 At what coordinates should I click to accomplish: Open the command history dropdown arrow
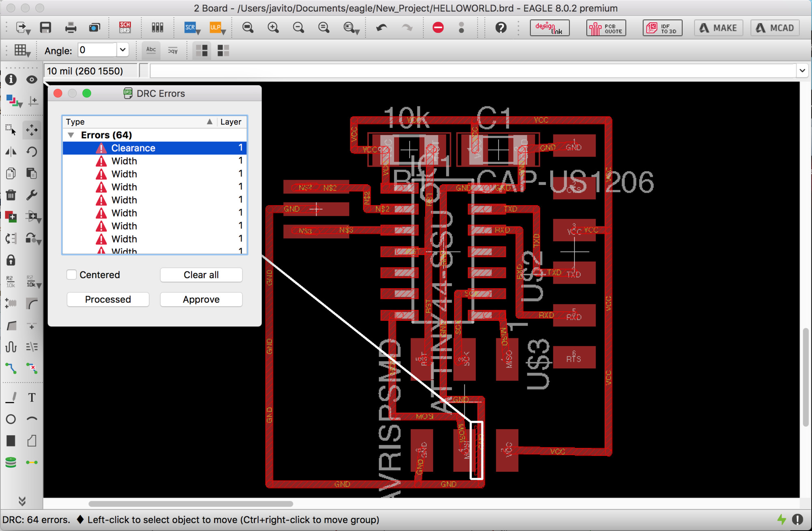click(802, 71)
